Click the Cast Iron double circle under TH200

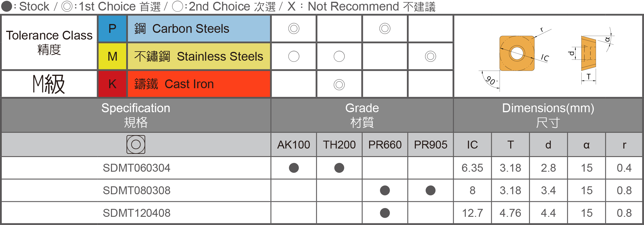339,85
